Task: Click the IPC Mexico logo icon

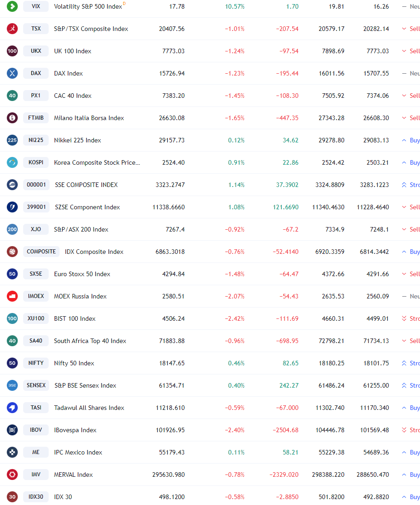Action: (x=12, y=452)
